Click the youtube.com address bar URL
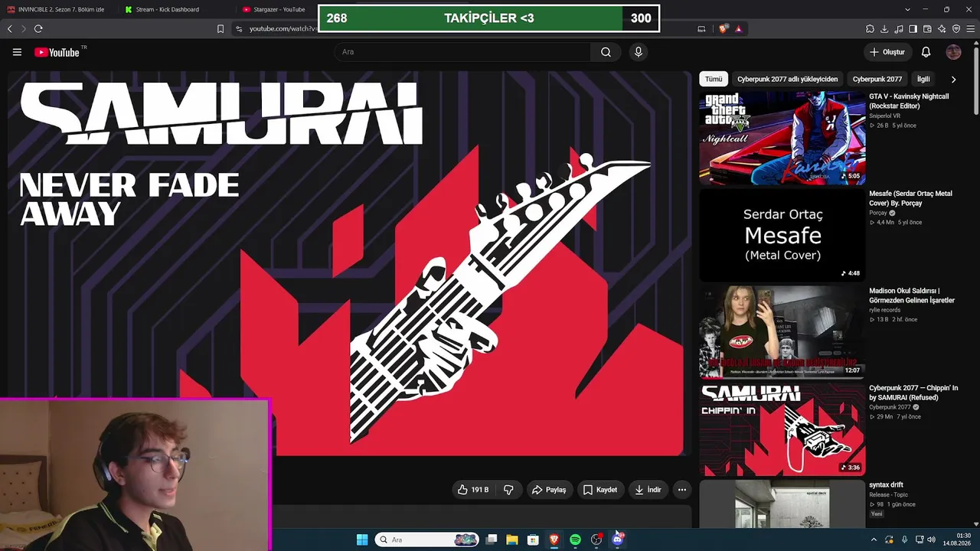 (283, 29)
